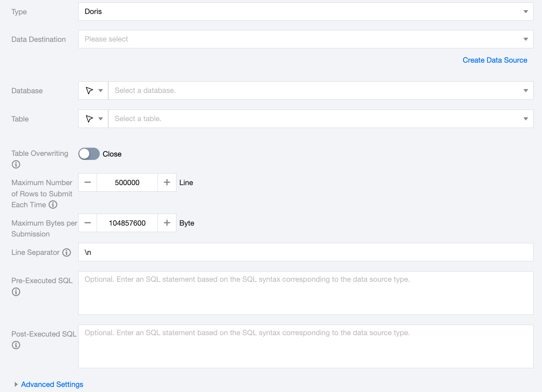Click the info icon under Table Overwriting
542x392 pixels.
16,164
